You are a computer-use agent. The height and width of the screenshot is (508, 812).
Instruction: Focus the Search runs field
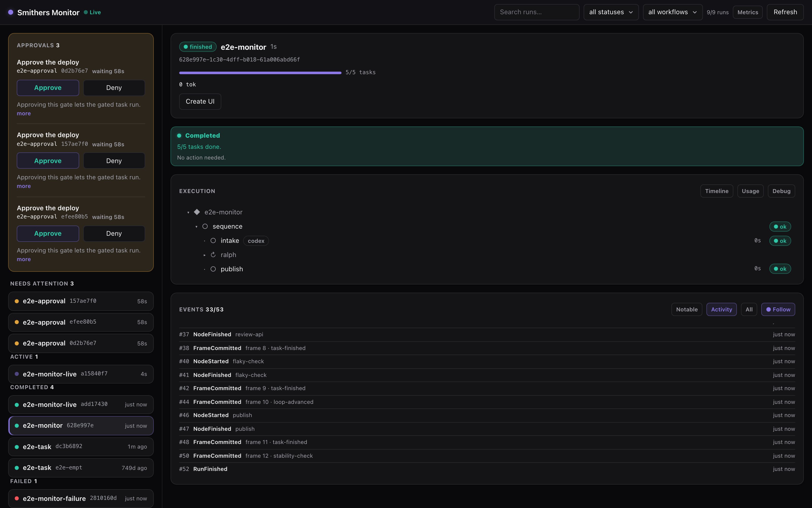pos(536,12)
